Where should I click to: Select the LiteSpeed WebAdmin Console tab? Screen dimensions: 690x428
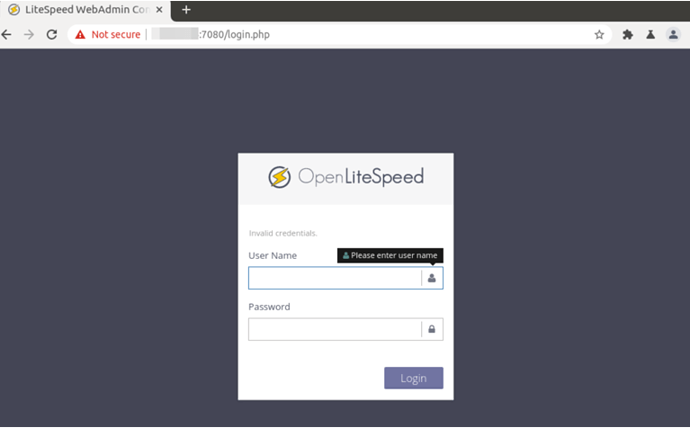coord(85,10)
